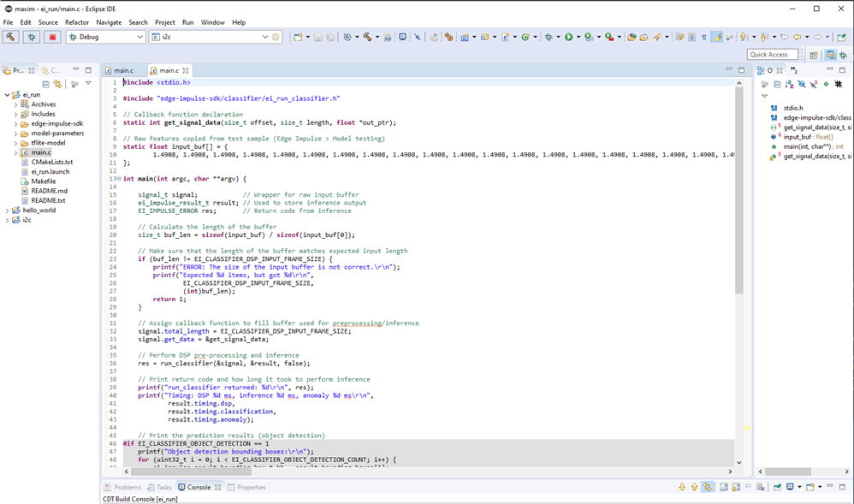
Task: Click inside the Quick Access field
Action: [x=774, y=54]
